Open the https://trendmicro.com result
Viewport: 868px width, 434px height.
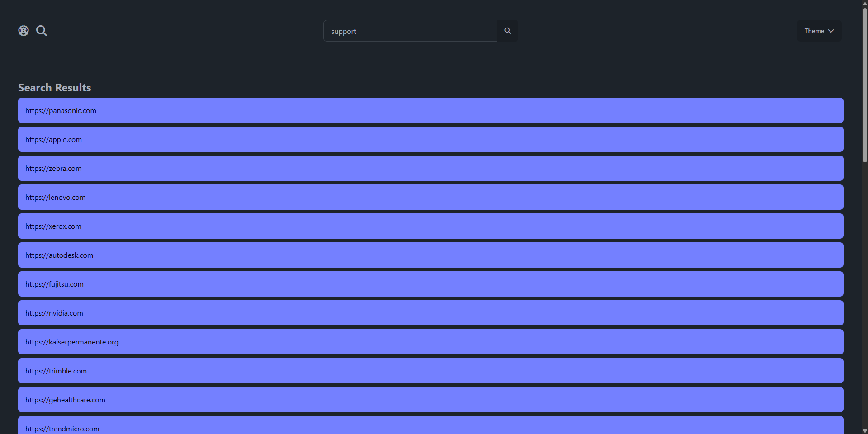pos(431,425)
